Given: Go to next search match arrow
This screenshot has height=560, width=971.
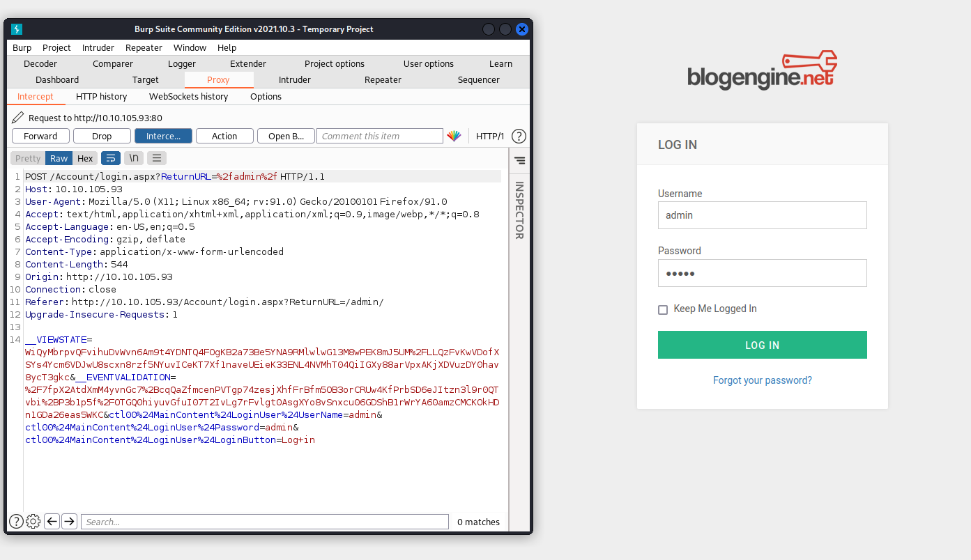Looking at the screenshot, I should (69, 521).
